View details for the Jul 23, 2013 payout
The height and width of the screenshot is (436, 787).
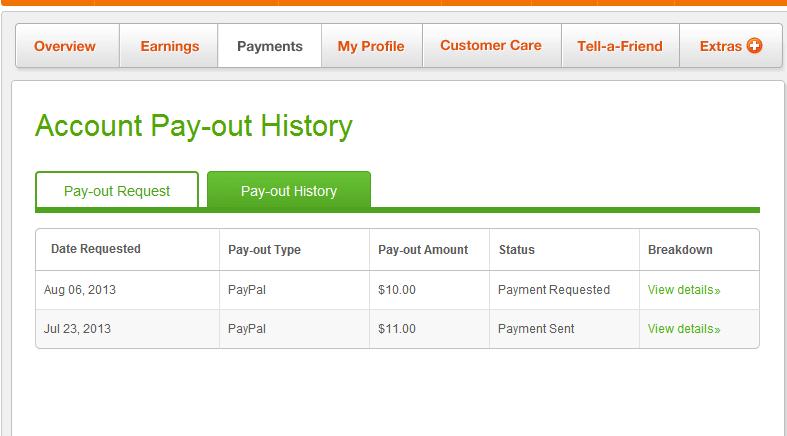click(x=684, y=329)
